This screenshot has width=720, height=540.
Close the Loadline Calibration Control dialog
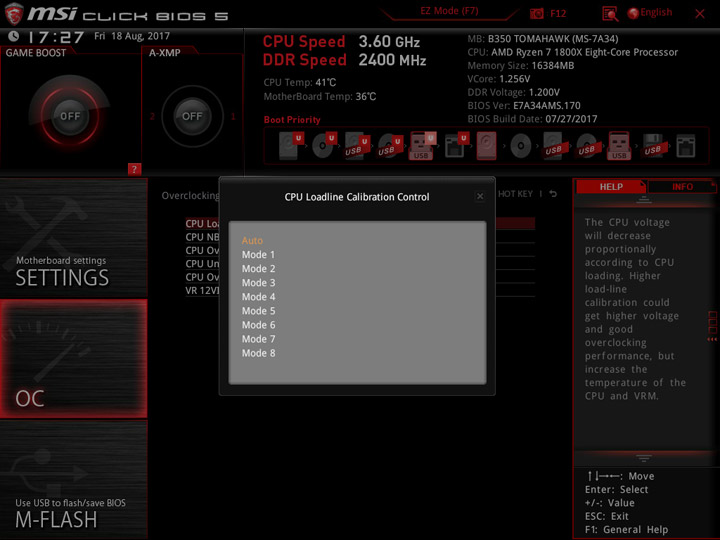click(x=480, y=197)
